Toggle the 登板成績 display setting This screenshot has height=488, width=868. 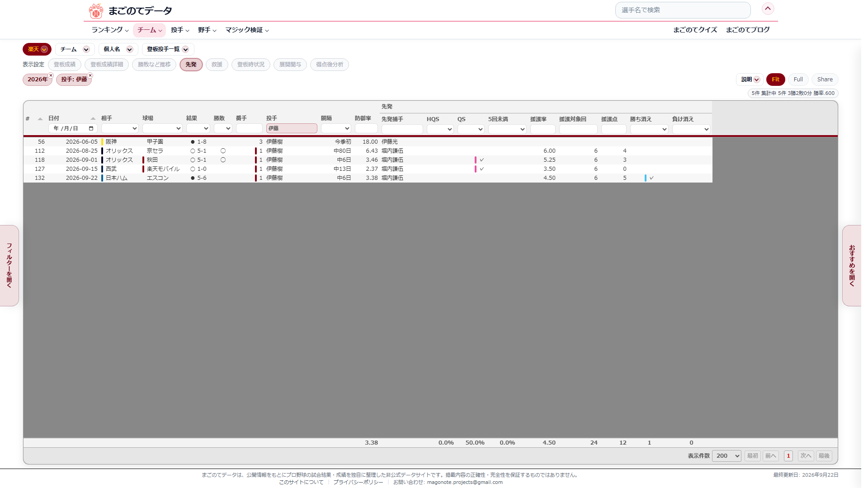tap(65, 65)
